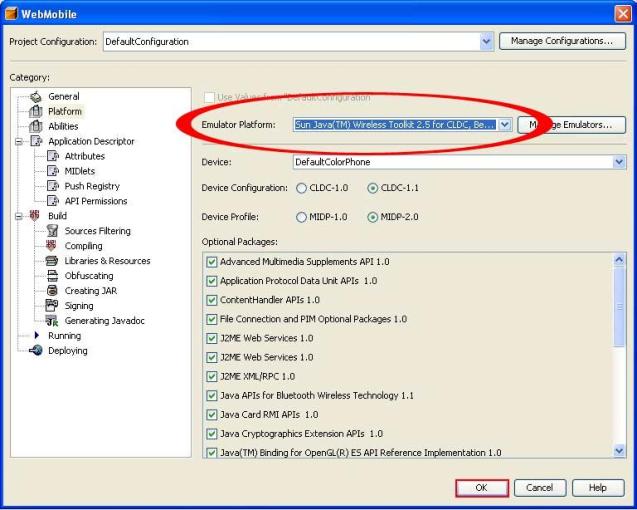The width and height of the screenshot is (637, 510).
Task: Select the CLDC-1.1 radio button
Action: click(x=373, y=188)
